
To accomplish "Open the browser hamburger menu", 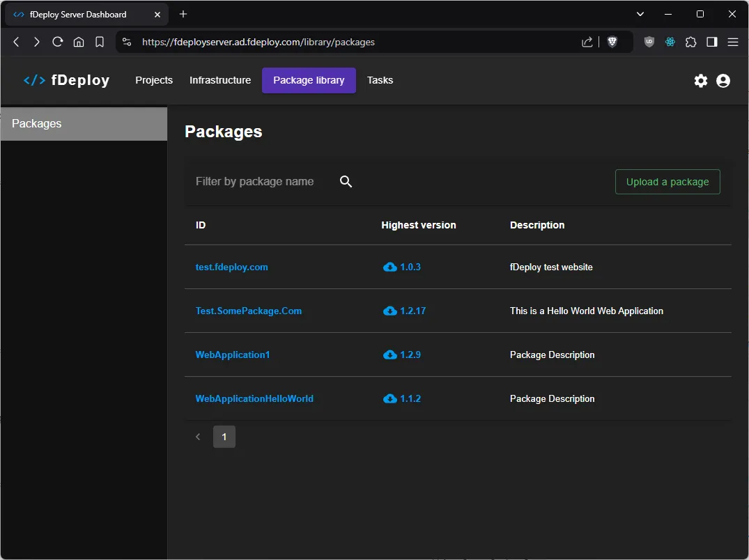I will coord(733,42).
